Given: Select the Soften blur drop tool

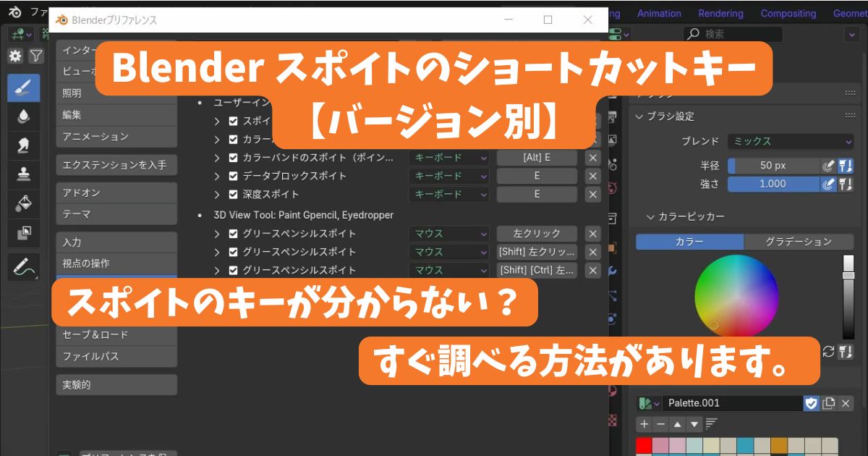Looking at the screenshot, I should [23, 116].
